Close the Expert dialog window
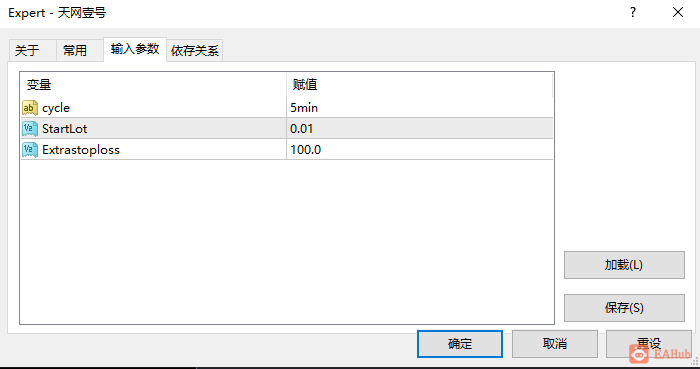The height and width of the screenshot is (369, 700). pyautogui.click(x=678, y=12)
